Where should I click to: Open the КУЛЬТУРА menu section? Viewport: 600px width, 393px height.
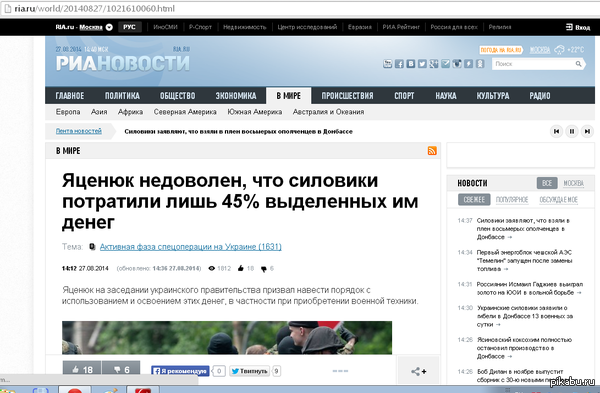pyautogui.click(x=493, y=96)
